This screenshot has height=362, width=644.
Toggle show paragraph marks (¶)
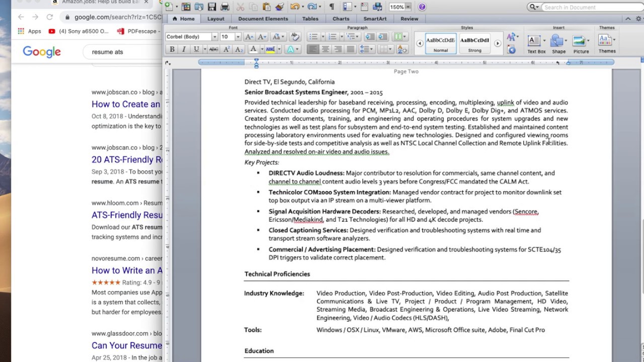tap(332, 7)
